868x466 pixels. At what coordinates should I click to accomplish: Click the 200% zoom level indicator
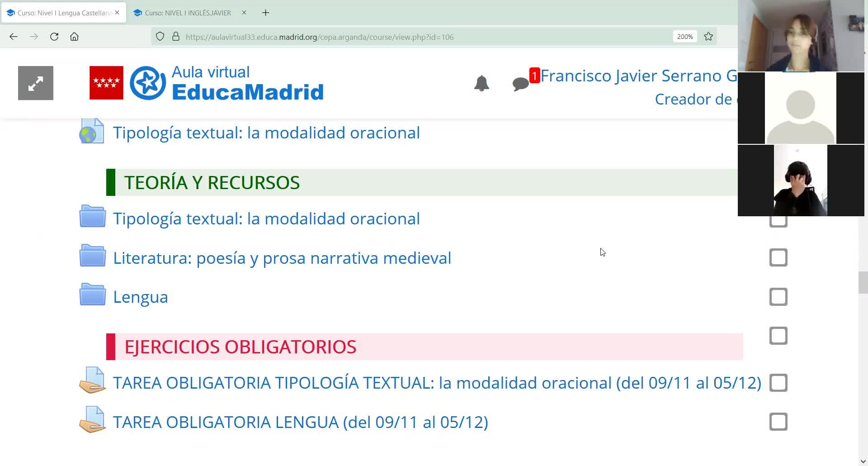point(685,37)
